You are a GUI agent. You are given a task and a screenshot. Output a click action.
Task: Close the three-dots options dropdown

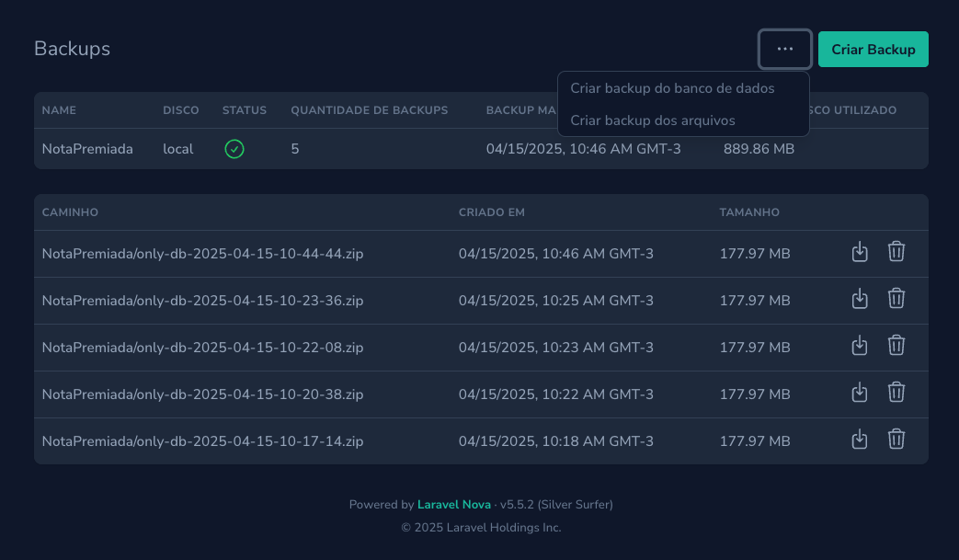click(x=784, y=50)
